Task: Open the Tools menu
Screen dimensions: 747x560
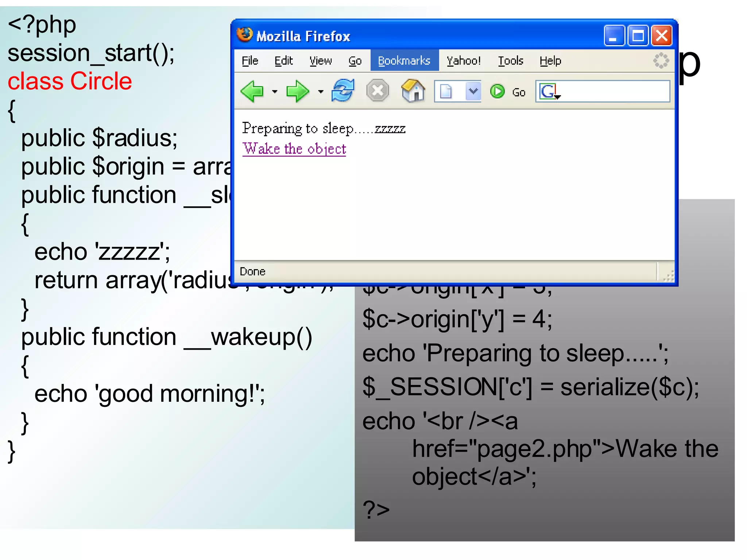Action: pyautogui.click(x=511, y=61)
